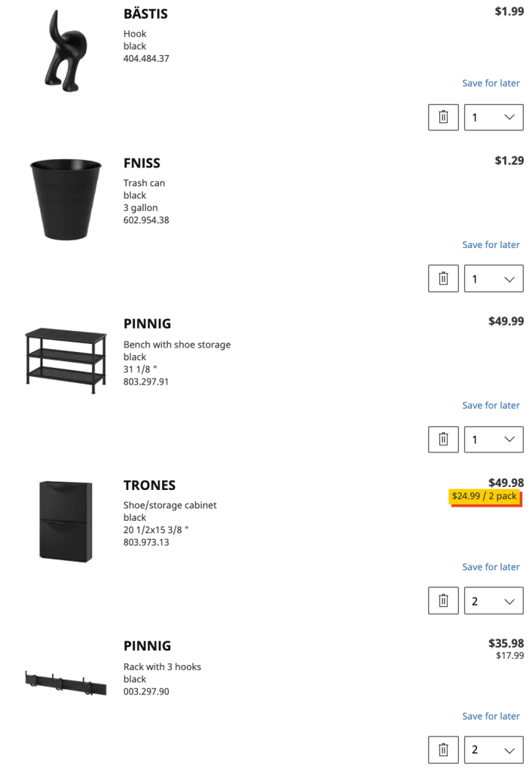Delete the BÄSTIS hook from cart

click(x=443, y=117)
